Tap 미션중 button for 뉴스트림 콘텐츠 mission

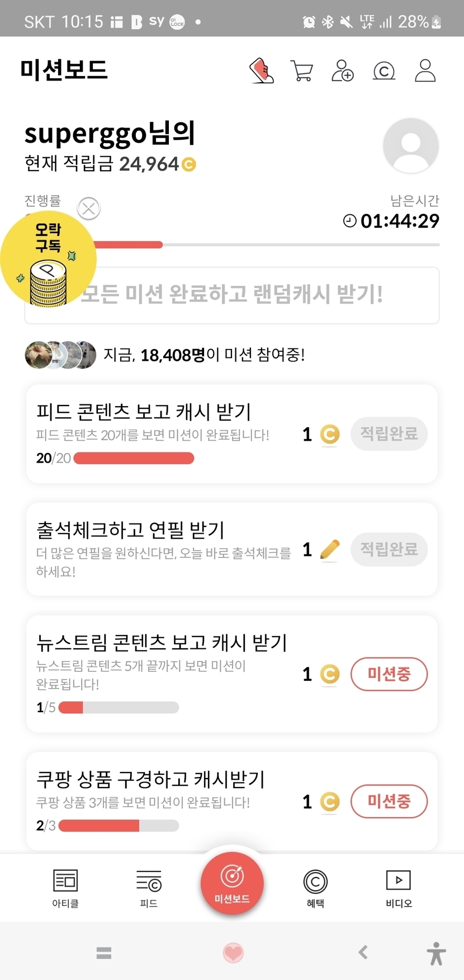point(389,674)
